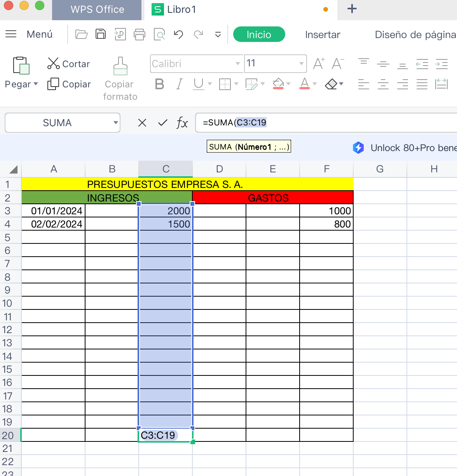This screenshot has width=457, height=476.
Task: Open file with the folder icon
Action: coord(81,34)
